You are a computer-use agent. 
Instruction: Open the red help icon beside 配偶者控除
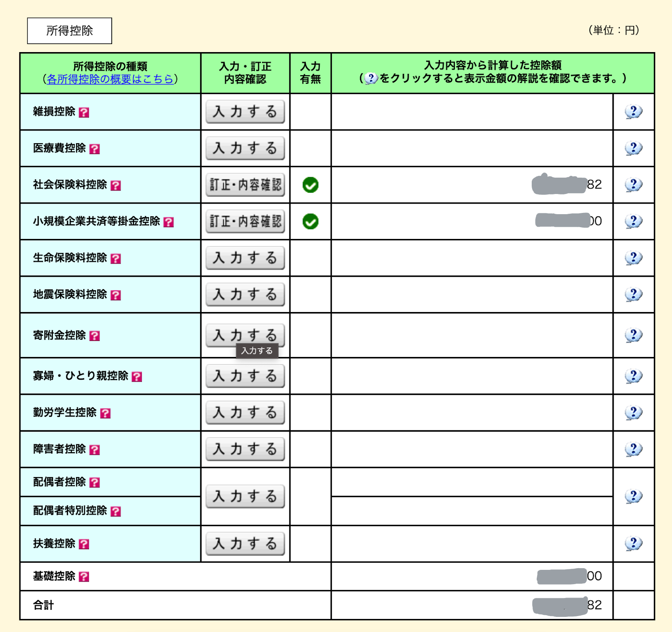tap(94, 483)
